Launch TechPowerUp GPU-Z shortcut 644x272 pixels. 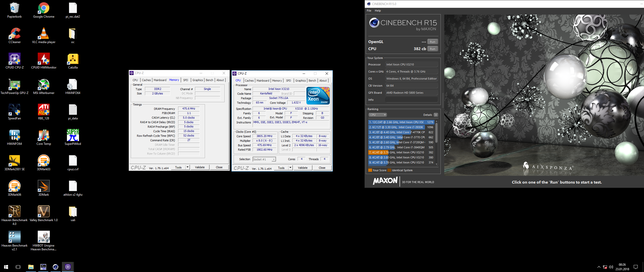14,86
